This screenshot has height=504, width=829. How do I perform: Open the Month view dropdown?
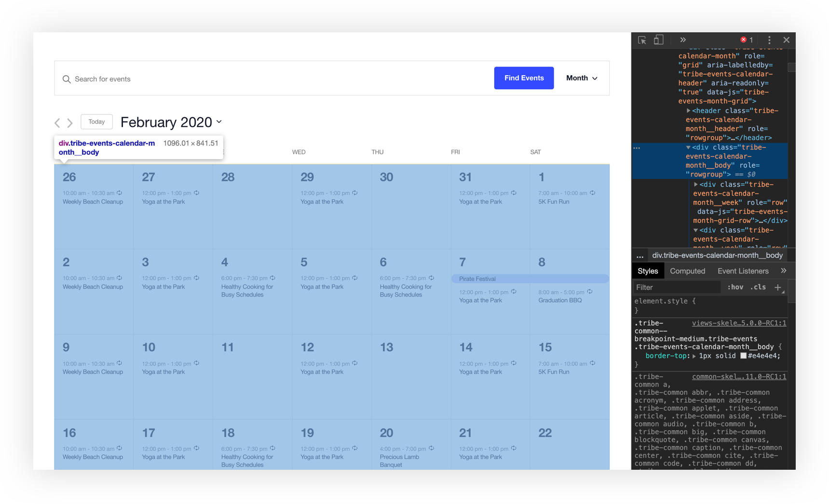pyautogui.click(x=582, y=78)
